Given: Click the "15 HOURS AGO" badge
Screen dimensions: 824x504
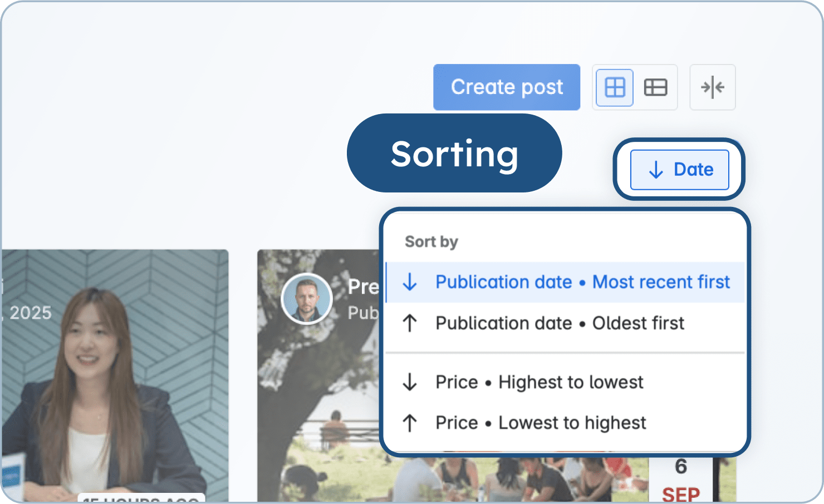Looking at the screenshot, I should (x=143, y=500).
